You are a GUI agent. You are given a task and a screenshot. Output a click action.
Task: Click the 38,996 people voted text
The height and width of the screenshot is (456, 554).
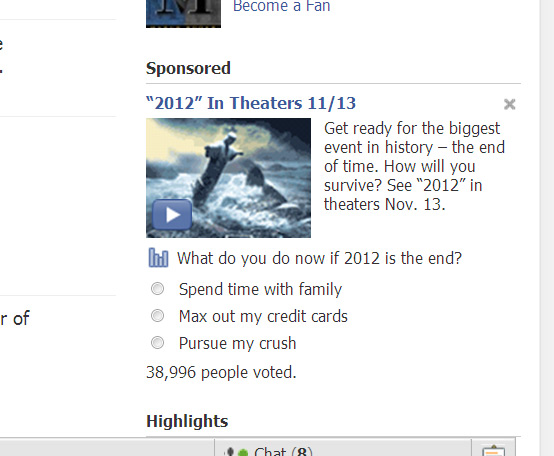click(x=221, y=372)
